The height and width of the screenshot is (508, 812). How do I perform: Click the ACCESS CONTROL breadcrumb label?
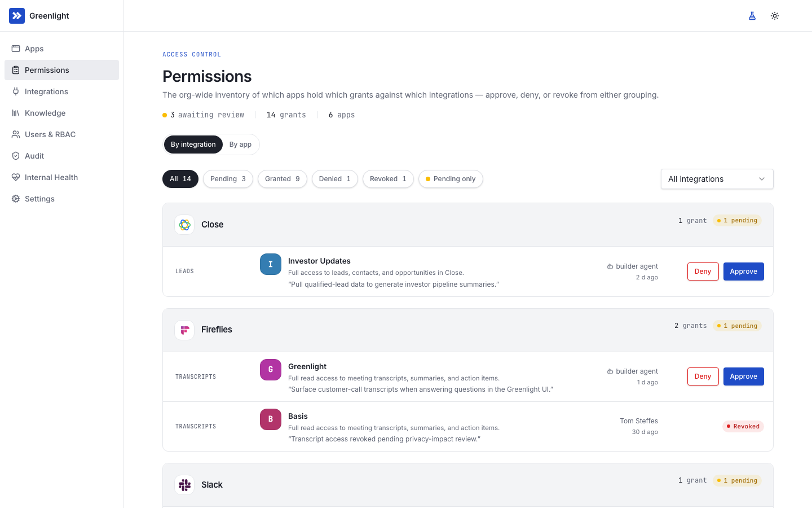(x=192, y=54)
